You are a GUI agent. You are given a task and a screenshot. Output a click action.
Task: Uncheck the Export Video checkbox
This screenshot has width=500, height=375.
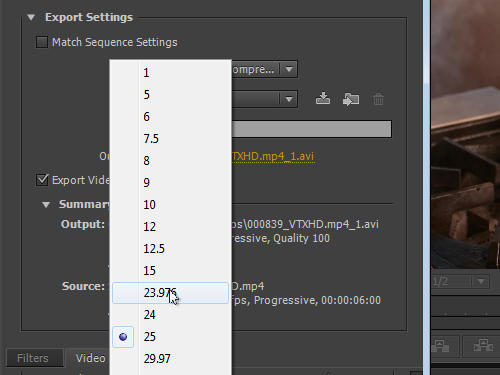[x=42, y=180]
